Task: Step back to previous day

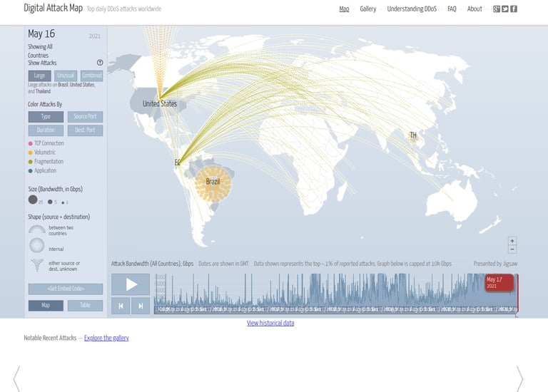Action: tap(121, 306)
